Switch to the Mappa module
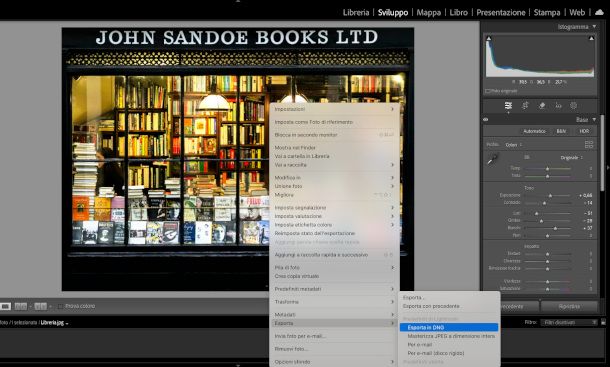Screen dimensions: 610x367 pyautogui.click(x=428, y=12)
